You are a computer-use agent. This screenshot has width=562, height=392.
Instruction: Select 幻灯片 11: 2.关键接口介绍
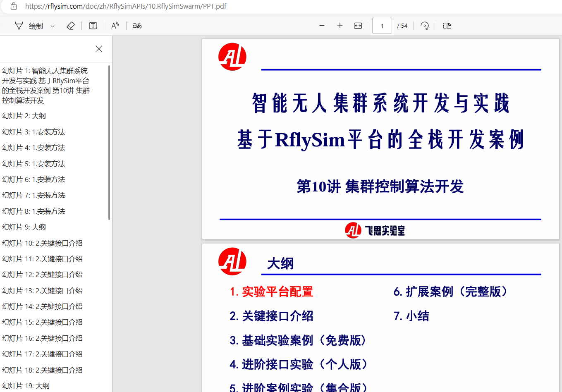(x=42, y=259)
